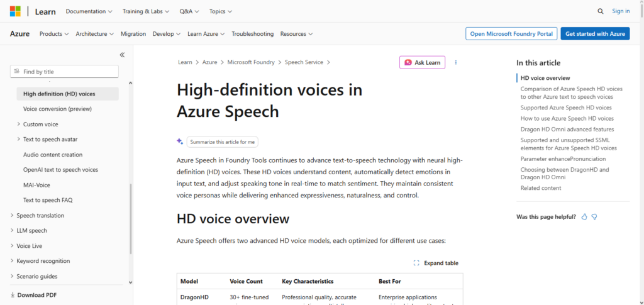The image size is (644, 305).
Task: Expand the LLM speech section
Action: (x=13, y=231)
